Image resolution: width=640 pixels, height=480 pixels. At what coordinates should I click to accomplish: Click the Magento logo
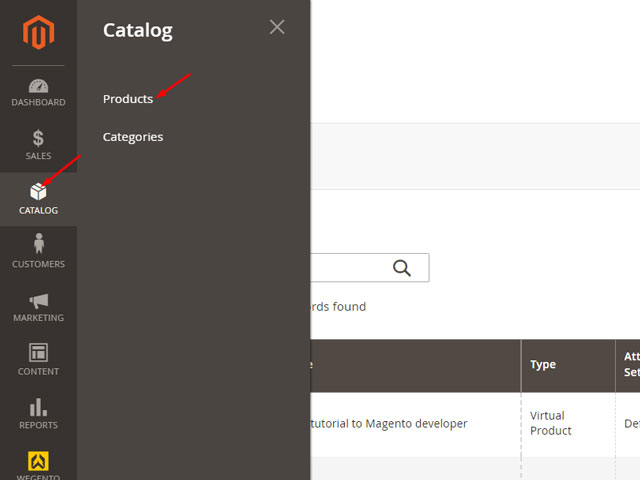[x=38, y=32]
